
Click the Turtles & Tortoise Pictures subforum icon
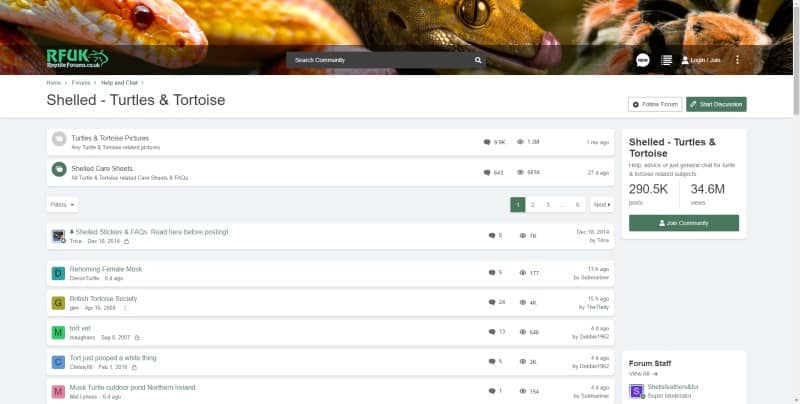point(59,139)
